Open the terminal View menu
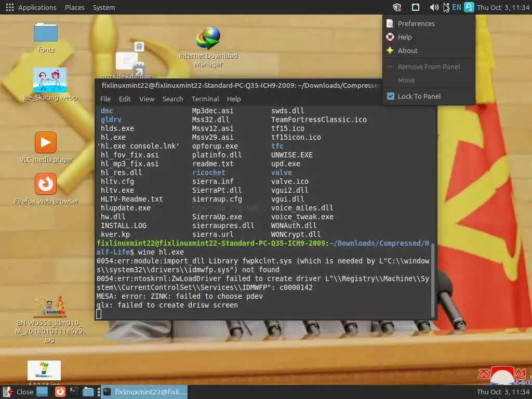532x399 pixels. pos(147,99)
